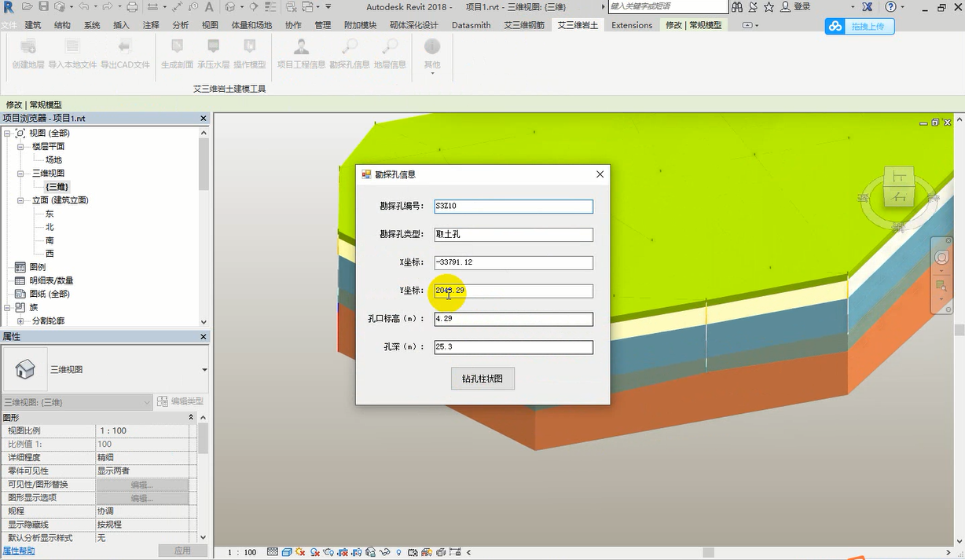
Task: Open the Extensions ribbon tab
Action: click(x=632, y=25)
